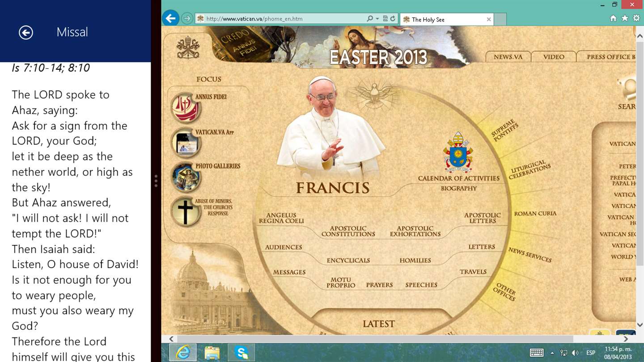The height and width of the screenshot is (362, 644).
Task: Click the browser forward arrow button
Action: 187,19
